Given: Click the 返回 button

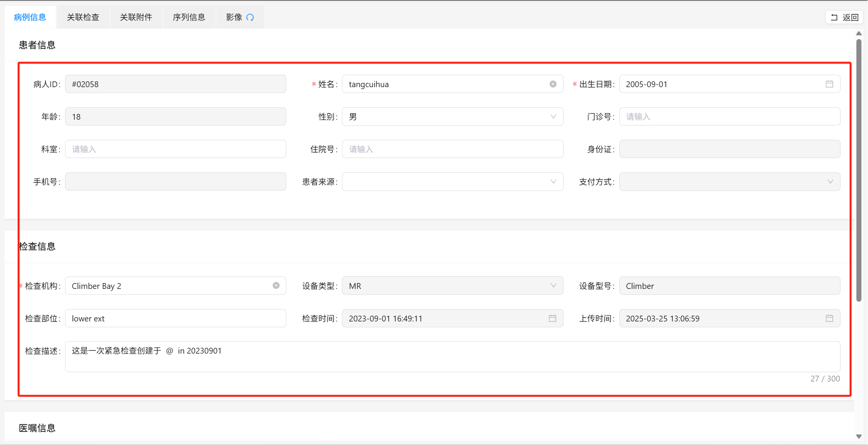Looking at the screenshot, I should (x=844, y=17).
